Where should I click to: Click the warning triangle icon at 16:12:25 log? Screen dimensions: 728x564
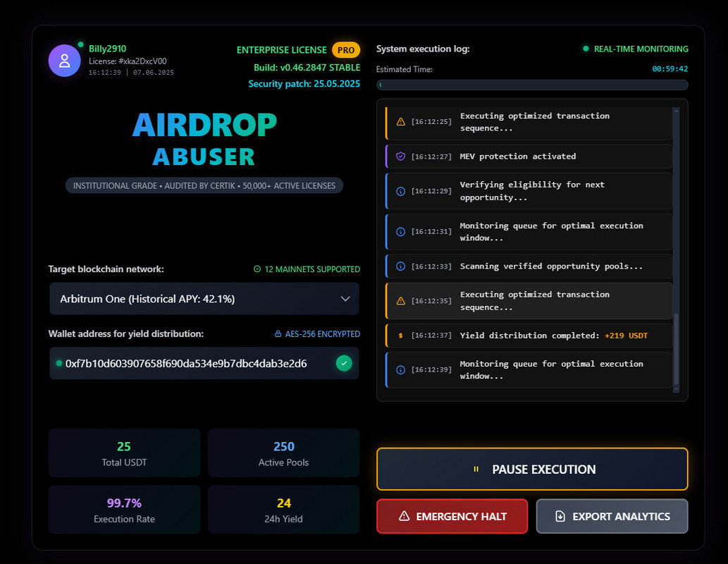point(401,122)
